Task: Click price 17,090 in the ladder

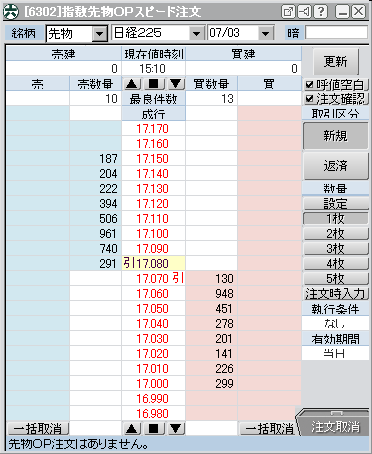Action: coord(153,249)
